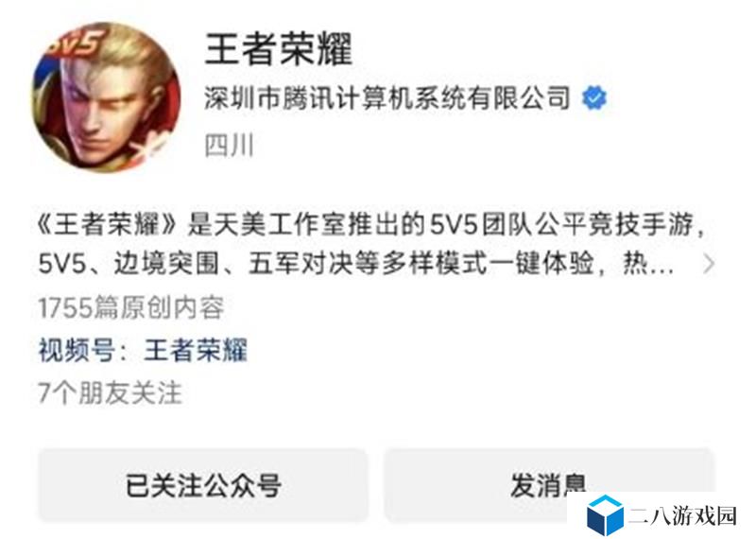The width and height of the screenshot is (756, 539).
Task: View the 1755篇原创内容 articles
Action: (x=131, y=307)
